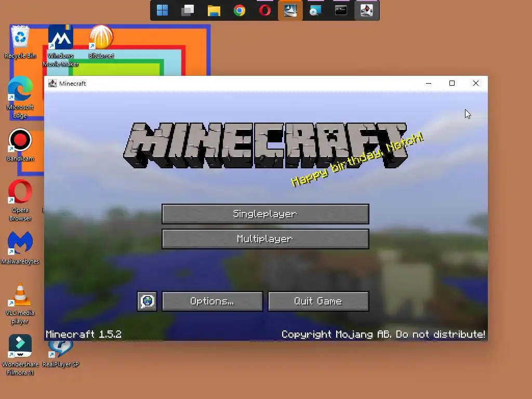
Task: Open Multiplayer in Minecraft
Action: pos(265,239)
